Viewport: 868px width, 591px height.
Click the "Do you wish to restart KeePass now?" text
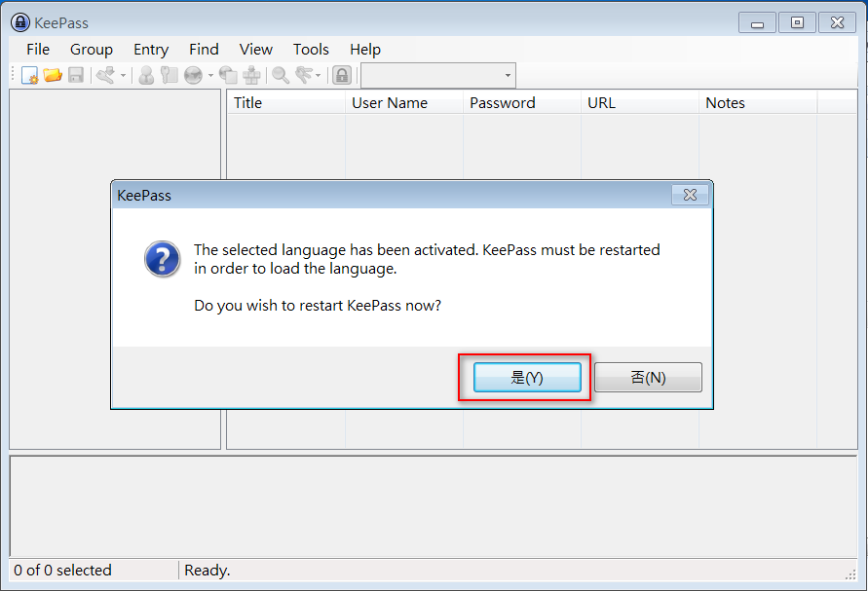318,306
